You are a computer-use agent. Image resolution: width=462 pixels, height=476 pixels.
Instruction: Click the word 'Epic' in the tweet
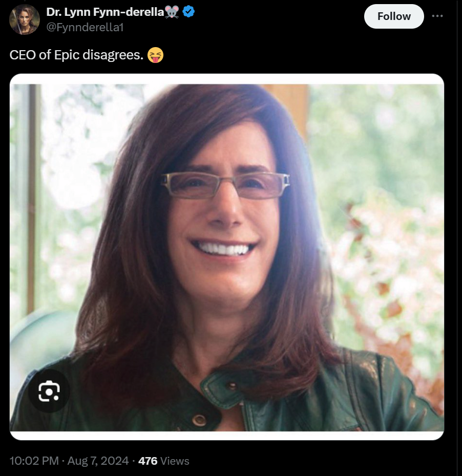(x=67, y=55)
